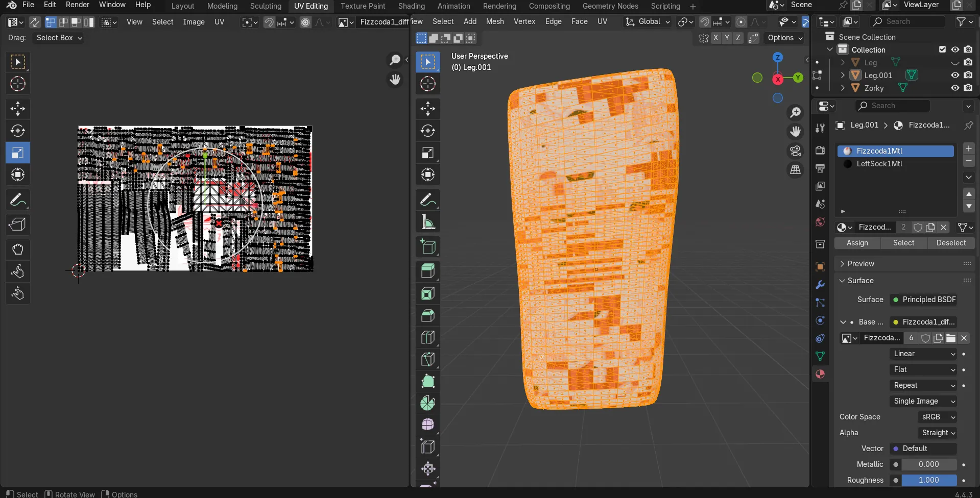980x498 pixels.
Task: Click the Deselect button
Action: click(951, 243)
